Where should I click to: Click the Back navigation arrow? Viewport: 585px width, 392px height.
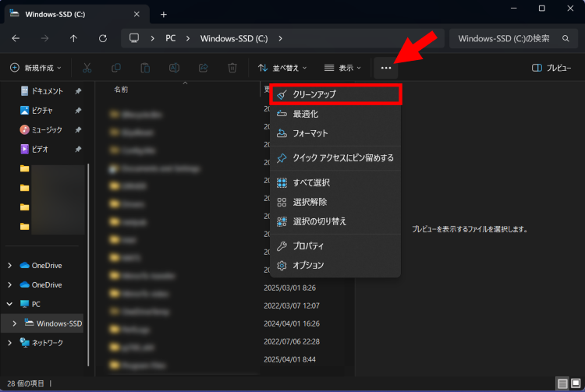[16, 38]
